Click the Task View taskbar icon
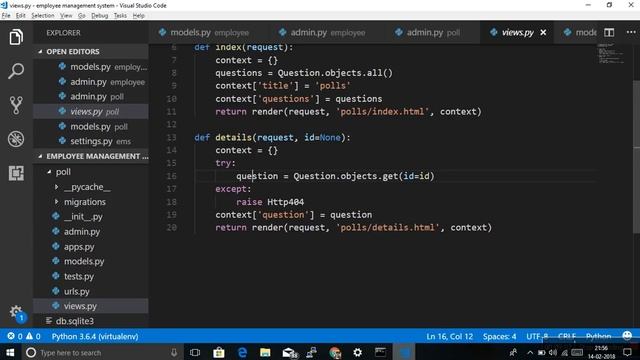Screen dimensions: 640x360 pyautogui.click(x=195, y=352)
